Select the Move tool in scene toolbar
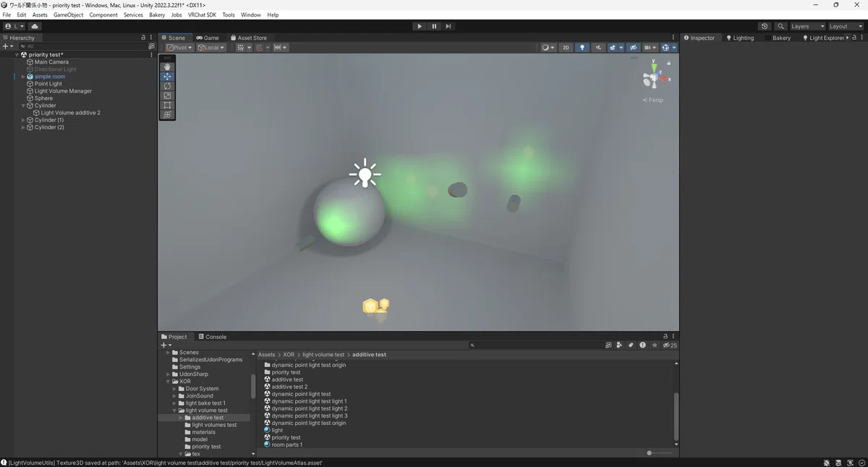 tap(167, 76)
